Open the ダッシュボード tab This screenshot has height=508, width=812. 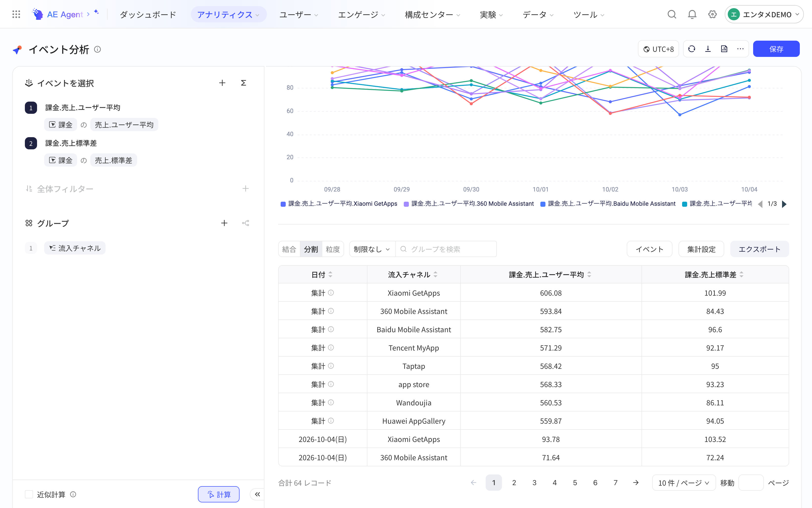[x=148, y=14]
